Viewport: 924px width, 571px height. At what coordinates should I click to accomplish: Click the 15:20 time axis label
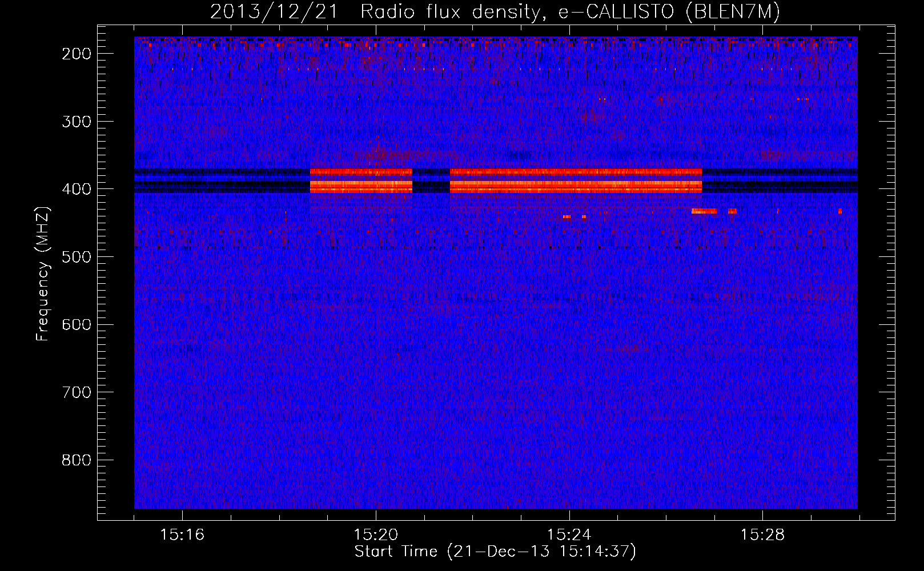pyautogui.click(x=376, y=535)
